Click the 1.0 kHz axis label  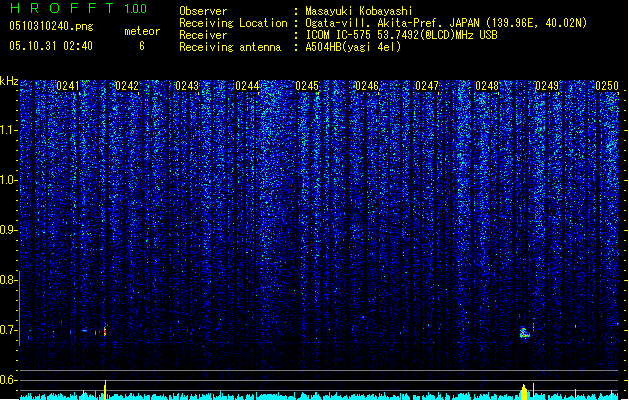8,180
